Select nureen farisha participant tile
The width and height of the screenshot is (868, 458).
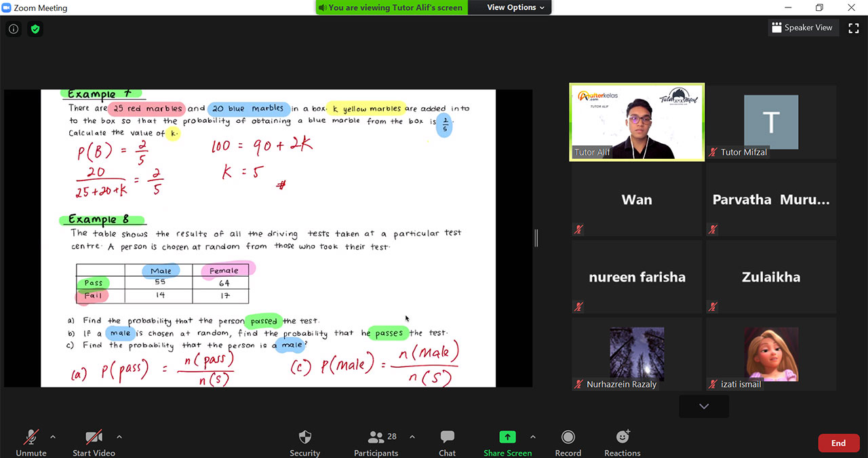637,277
